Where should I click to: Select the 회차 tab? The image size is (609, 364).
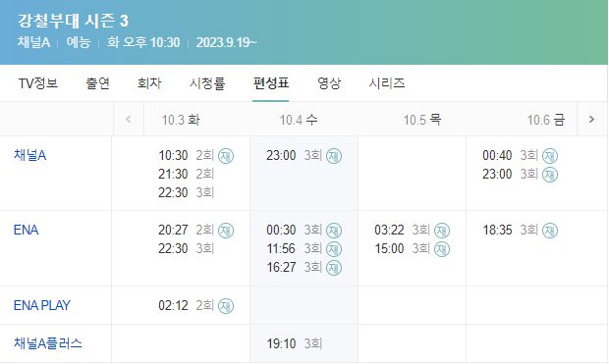coord(149,83)
